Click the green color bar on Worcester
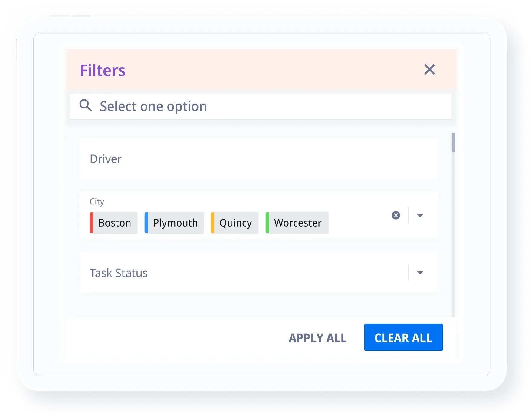This screenshot has width=532, height=418. click(x=267, y=223)
